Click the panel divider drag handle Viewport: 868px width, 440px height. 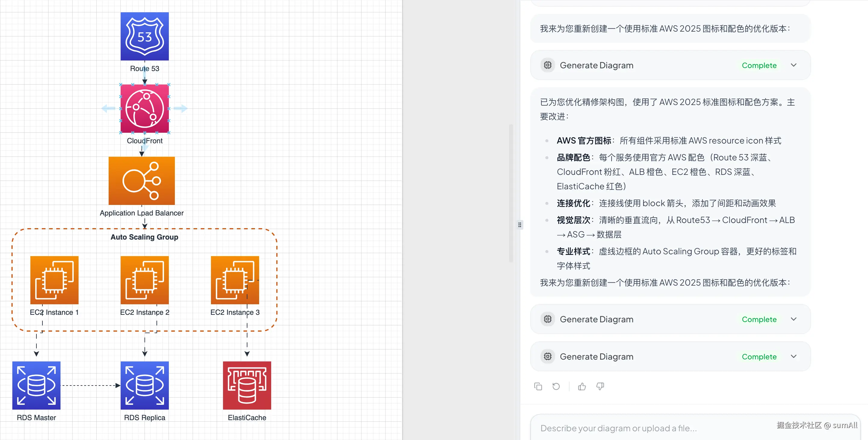[519, 225]
